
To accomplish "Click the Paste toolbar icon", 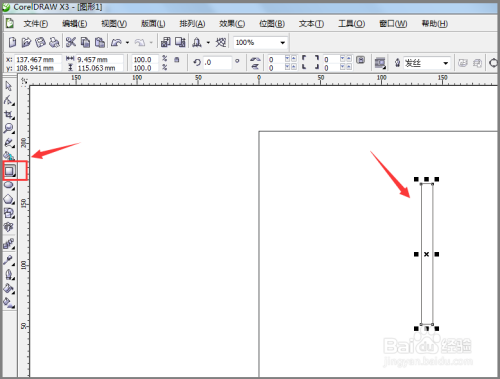I will 100,42.
